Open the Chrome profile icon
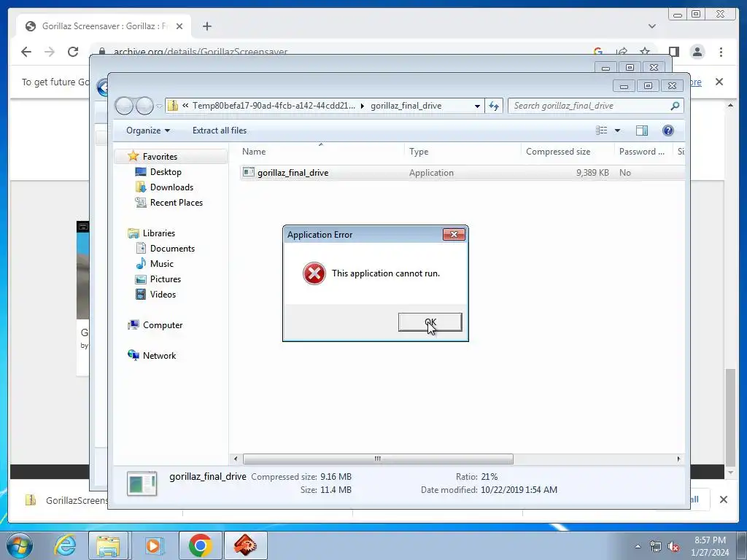747x560 pixels. click(697, 52)
